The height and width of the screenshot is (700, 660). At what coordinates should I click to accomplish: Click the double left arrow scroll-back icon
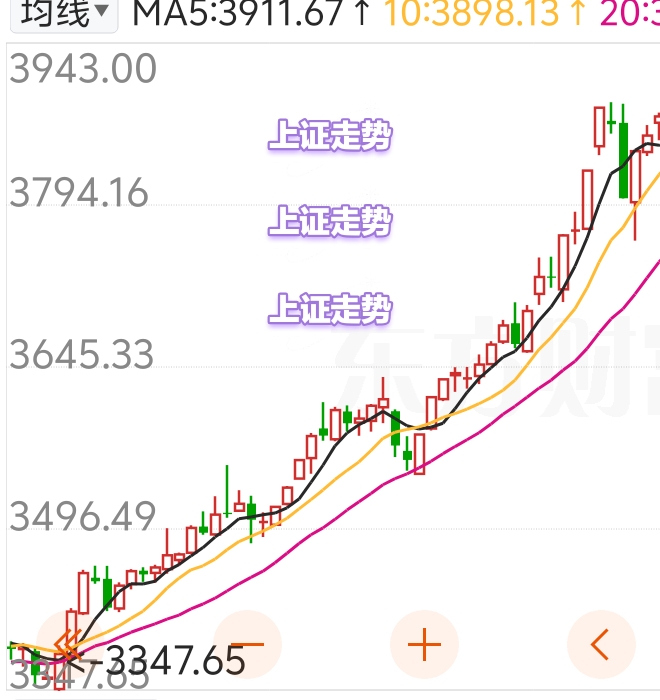tap(69, 644)
